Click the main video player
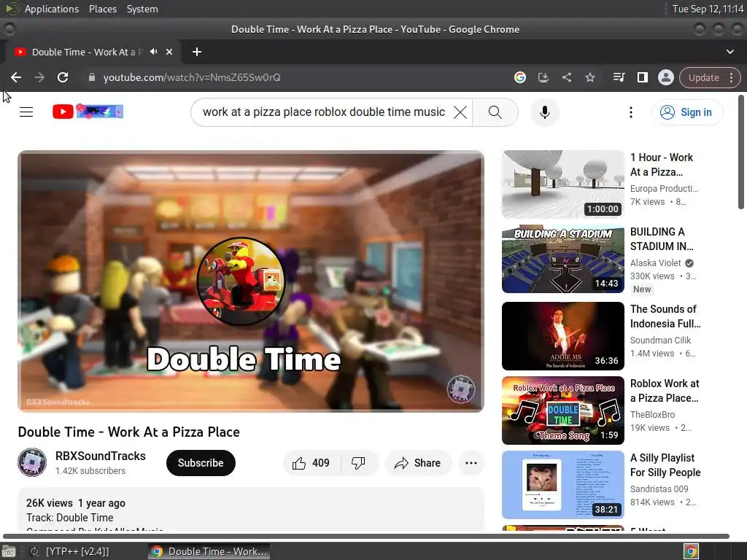This screenshot has height=560, width=747. click(x=251, y=281)
